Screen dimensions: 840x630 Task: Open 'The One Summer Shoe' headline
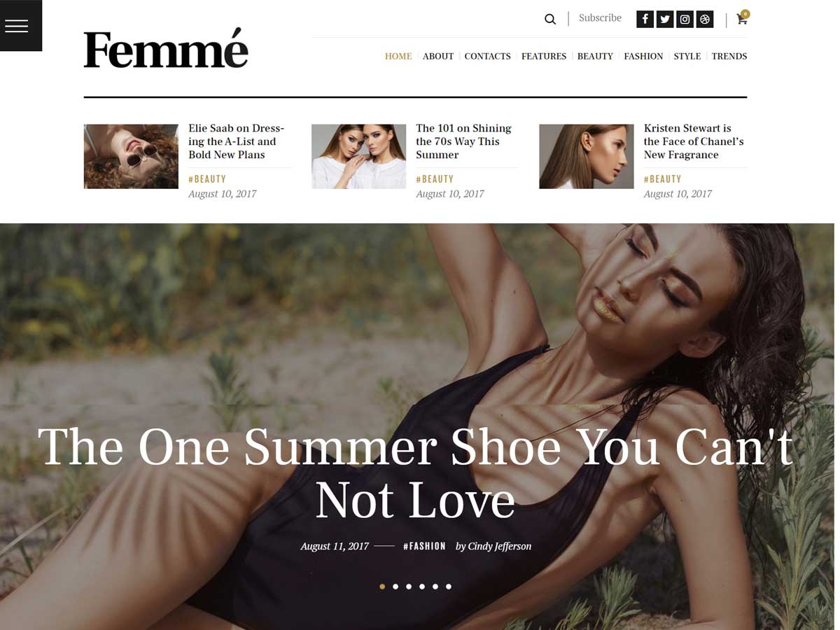tap(416, 474)
